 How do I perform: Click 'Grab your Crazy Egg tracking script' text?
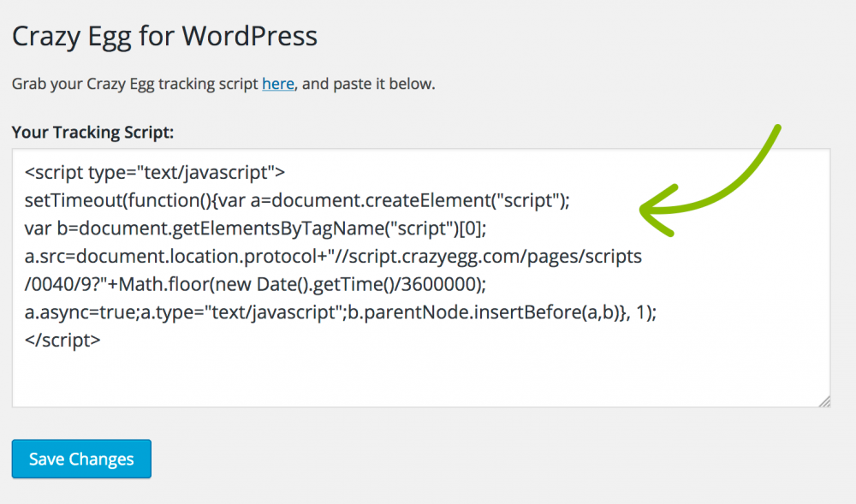click(135, 84)
